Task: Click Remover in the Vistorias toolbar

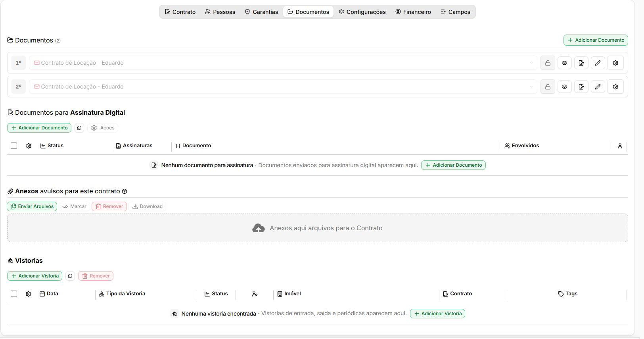Action: coord(96,276)
